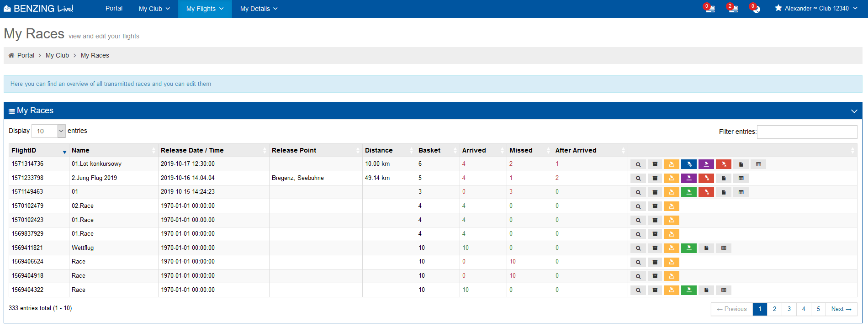Collapse the My Races panel chevron
The image size is (868, 327).
854,111
